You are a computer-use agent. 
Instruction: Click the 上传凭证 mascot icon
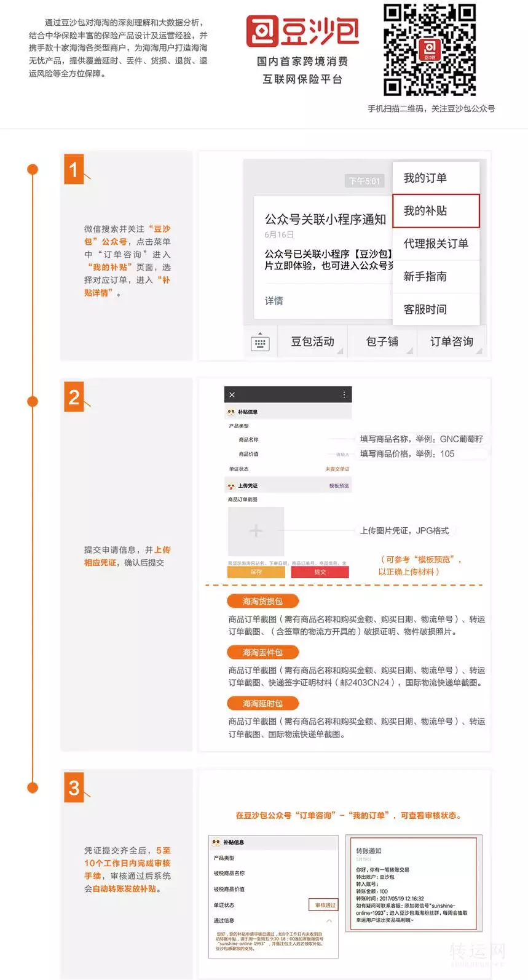[231, 486]
